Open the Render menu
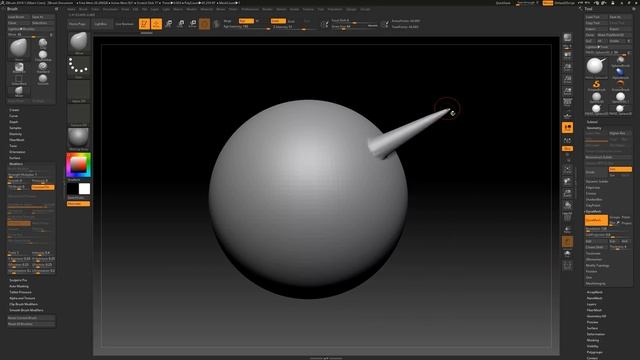 (x=267, y=9)
